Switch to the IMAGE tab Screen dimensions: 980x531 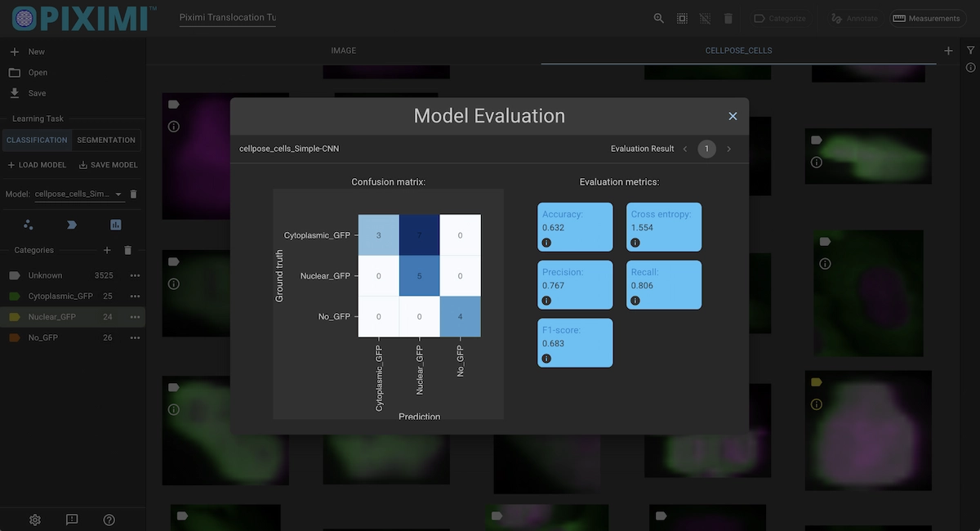coord(343,51)
